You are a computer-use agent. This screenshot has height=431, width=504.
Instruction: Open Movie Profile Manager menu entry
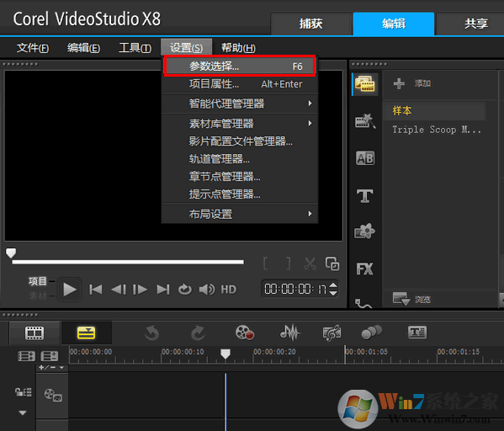[240, 141]
